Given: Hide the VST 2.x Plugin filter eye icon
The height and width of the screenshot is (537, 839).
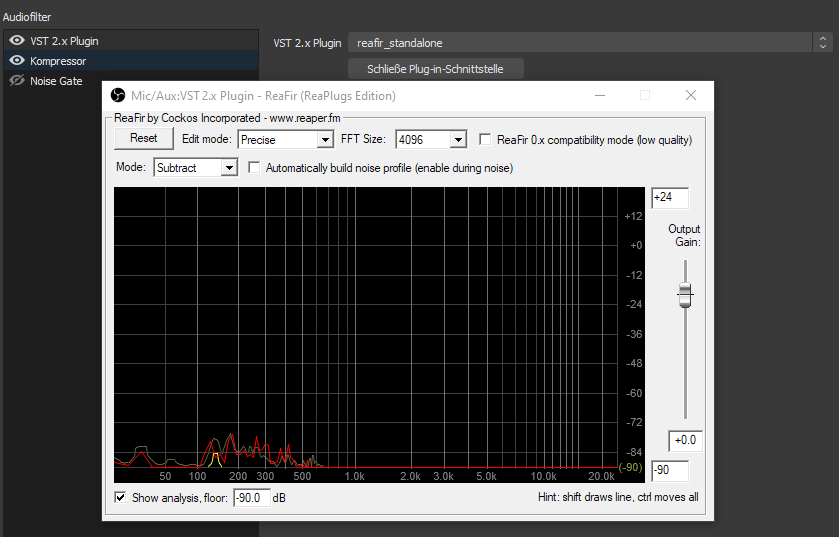Looking at the screenshot, I should (x=16, y=41).
